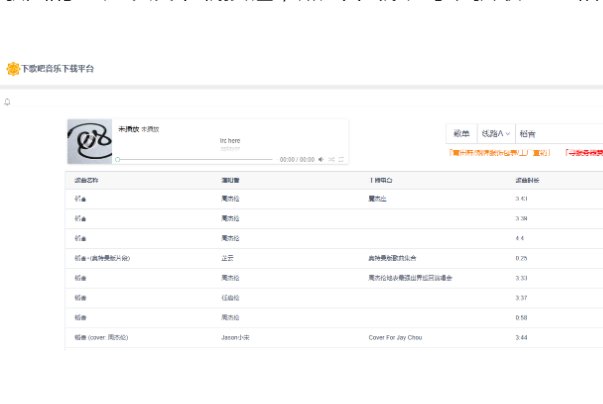Click the 歌曲名称 column header

pyautogui.click(x=86, y=180)
